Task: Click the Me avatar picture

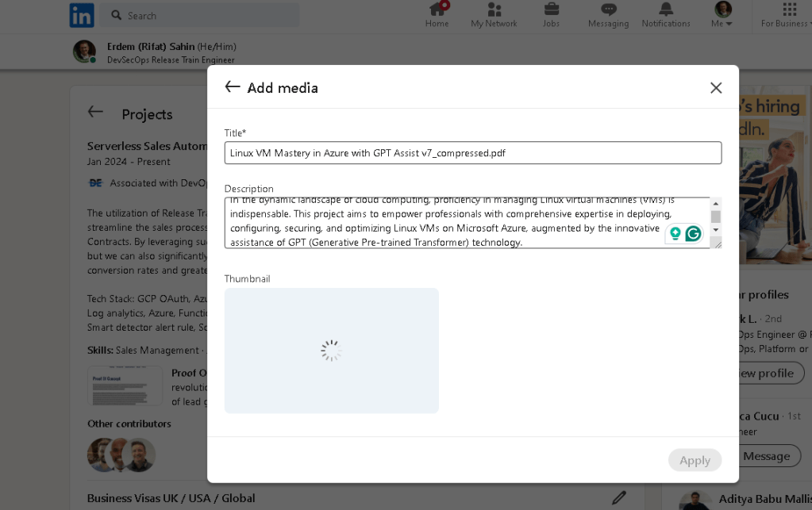Action: tap(723, 10)
